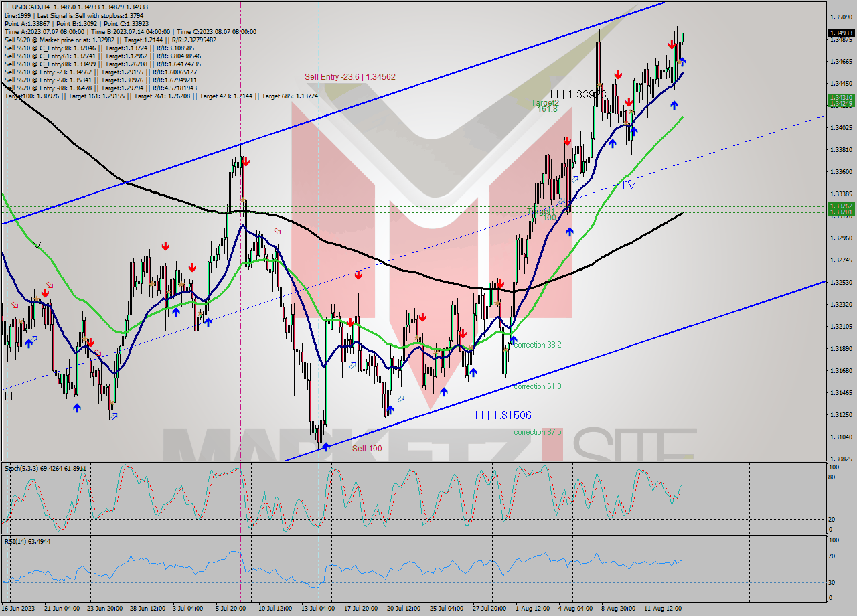857x616 pixels.
Task: Select the green 'Target2' label
Action: (x=544, y=103)
